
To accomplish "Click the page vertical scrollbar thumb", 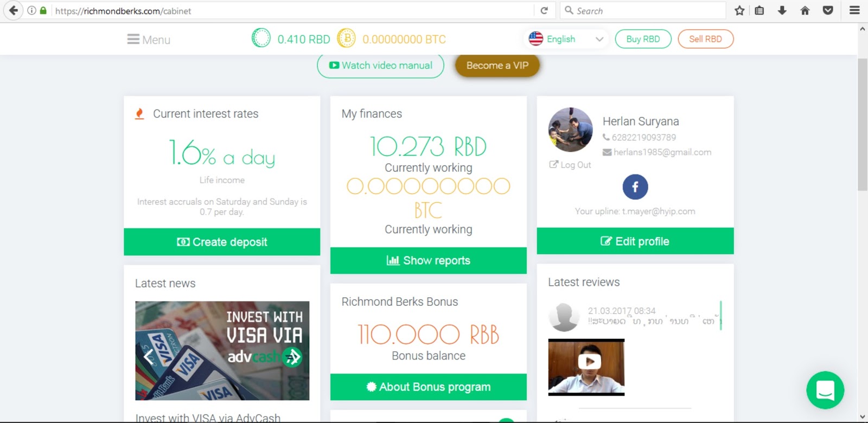I will (863, 125).
